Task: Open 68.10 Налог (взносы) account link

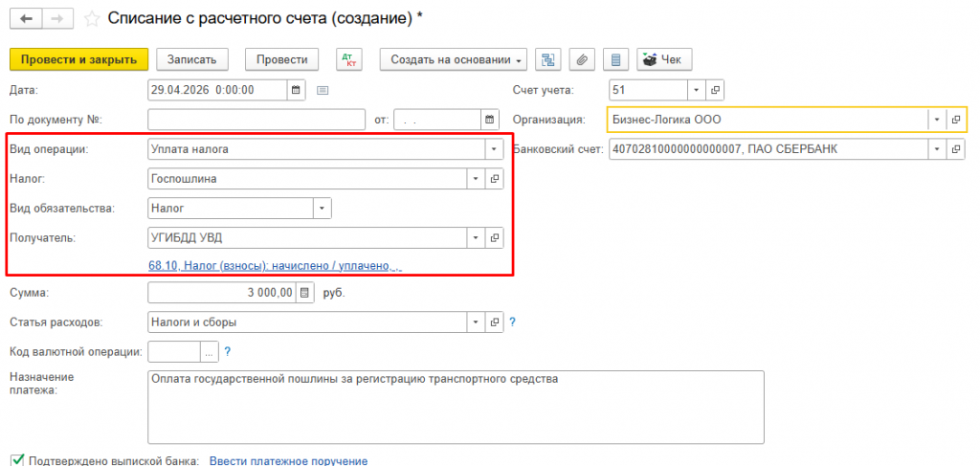Action: (x=275, y=267)
